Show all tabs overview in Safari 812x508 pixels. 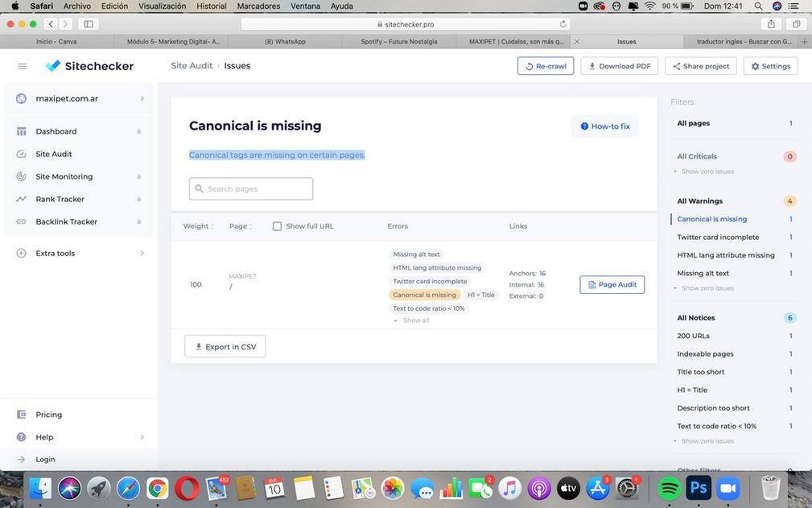(797, 24)
